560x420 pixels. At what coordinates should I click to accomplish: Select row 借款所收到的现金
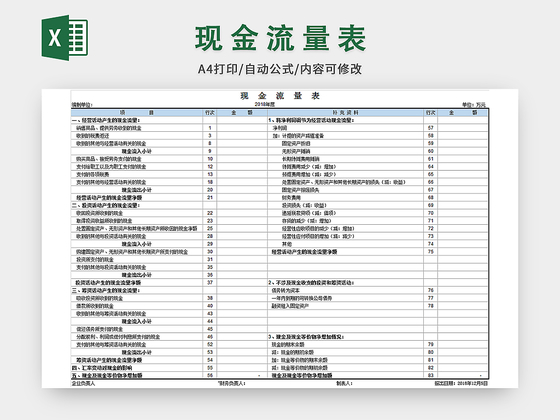(x=95, y=306)
